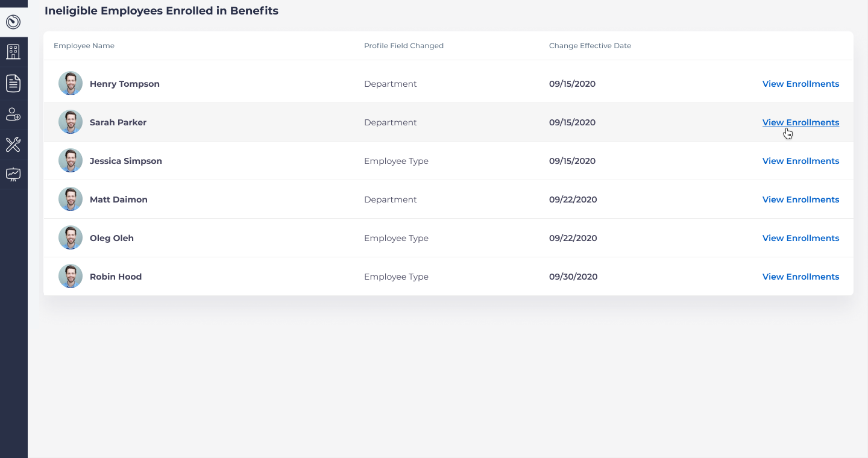Click the company building sidebar icon
Screen dimensions: 868x458
click(13, 52)
